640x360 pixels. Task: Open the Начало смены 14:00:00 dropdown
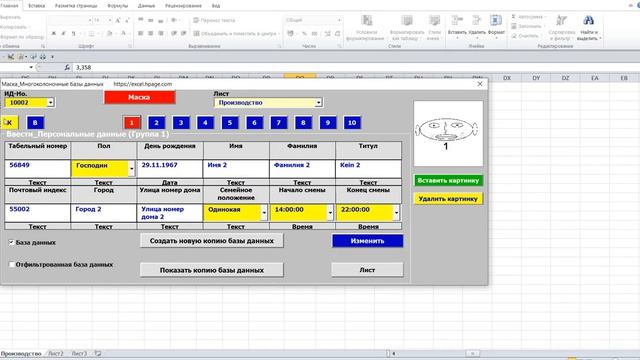(330, 213)
